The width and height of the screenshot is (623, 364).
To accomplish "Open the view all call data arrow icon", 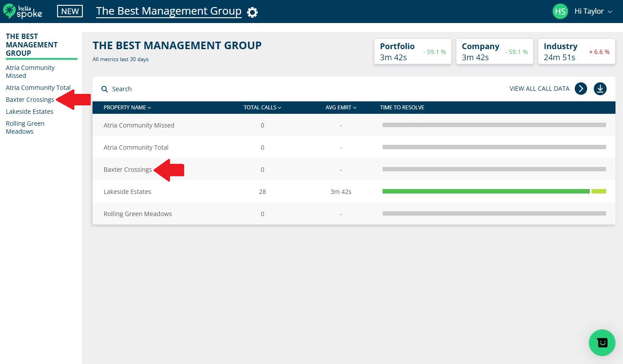I will [580, 89].
